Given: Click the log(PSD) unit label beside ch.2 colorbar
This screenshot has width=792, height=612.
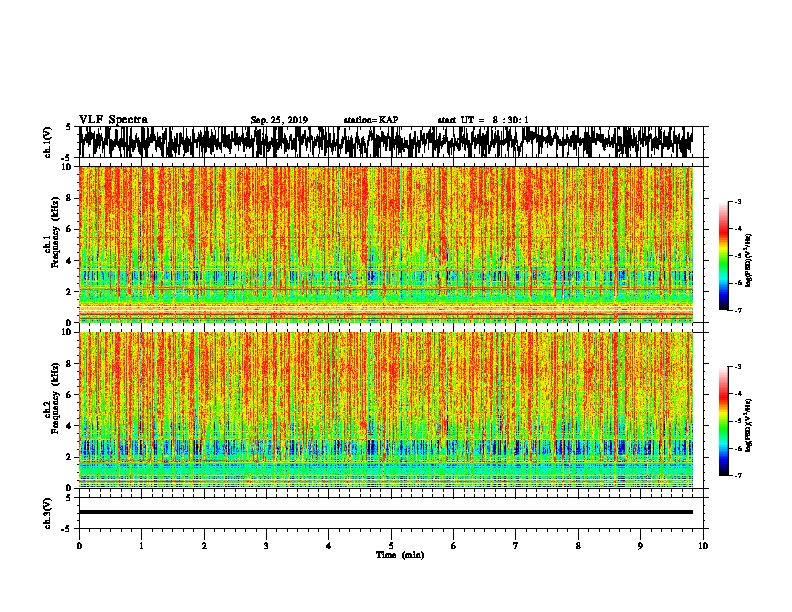Looking at the screenshot, I should pos(749,426).
